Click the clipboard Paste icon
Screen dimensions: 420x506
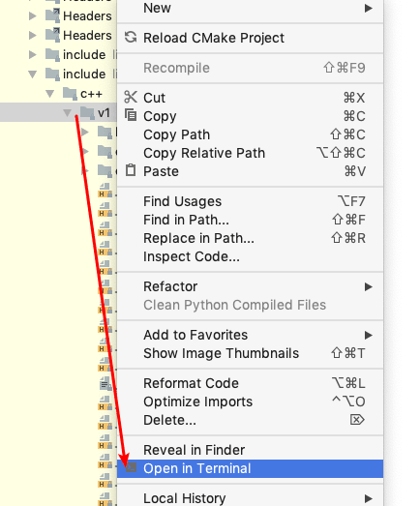pos(131,170)
